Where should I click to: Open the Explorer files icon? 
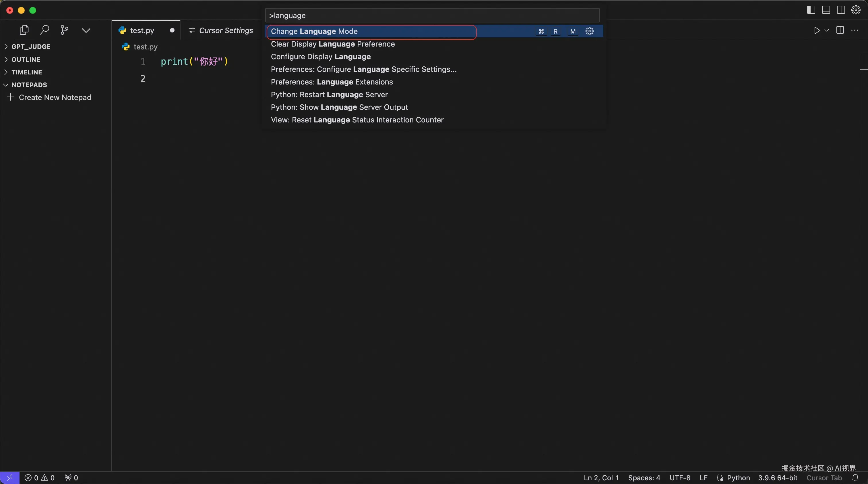(x=24, y=30)
